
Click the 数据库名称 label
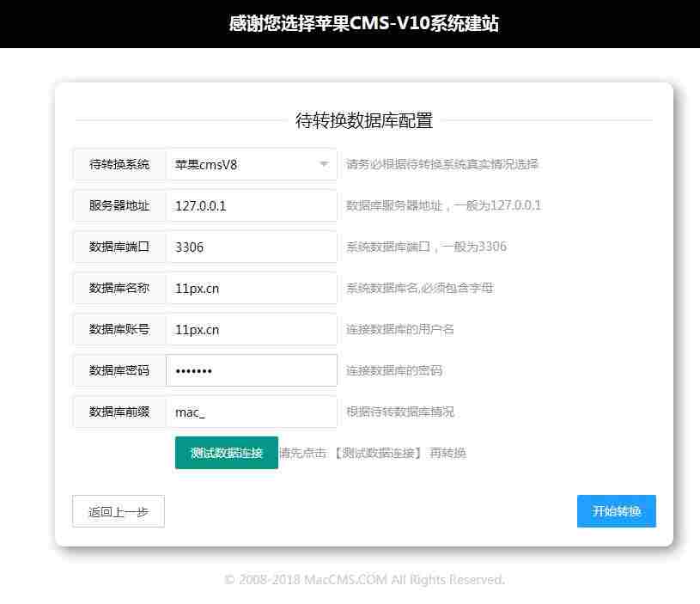click(119, 289)
